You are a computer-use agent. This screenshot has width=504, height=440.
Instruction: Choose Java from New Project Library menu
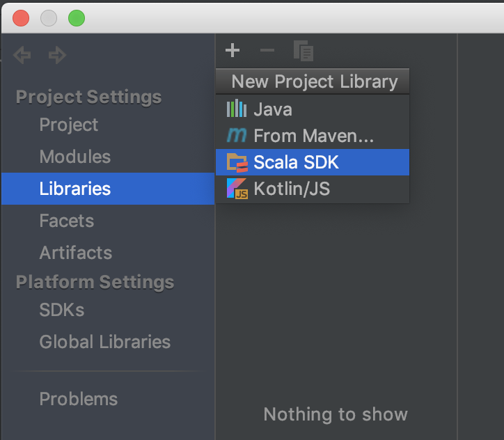(x=313, y=109)
